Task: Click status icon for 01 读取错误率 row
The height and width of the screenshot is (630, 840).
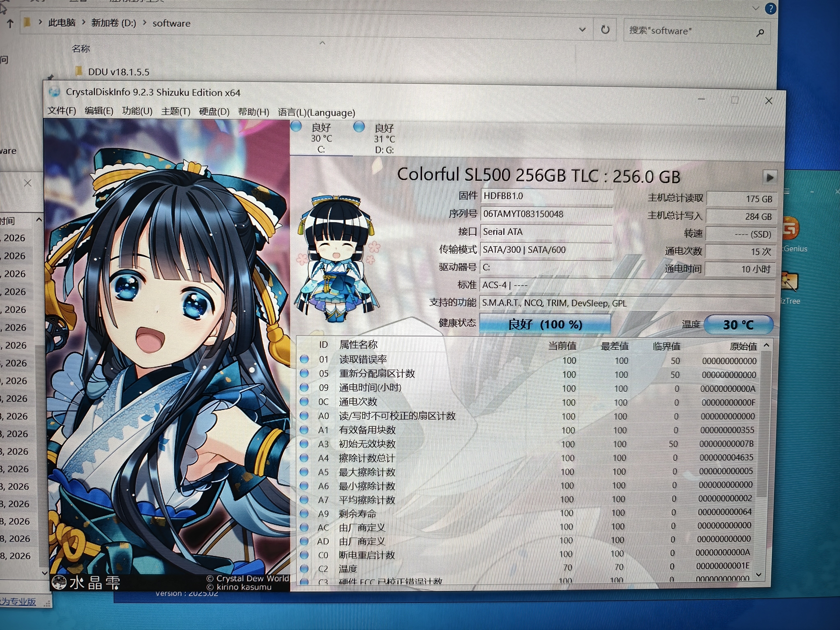Action: click(x=304, y=359)
